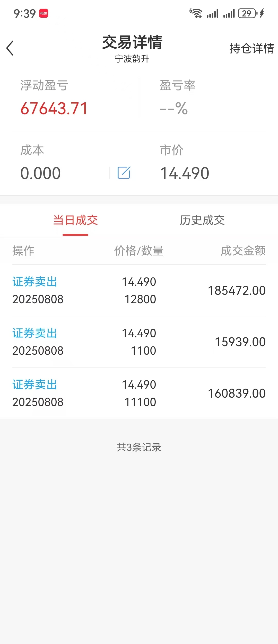This screenshot has height=644, width=278.
Task: Tap the Xiaohongshu notification icon in status bar
Action: point(44,13)
